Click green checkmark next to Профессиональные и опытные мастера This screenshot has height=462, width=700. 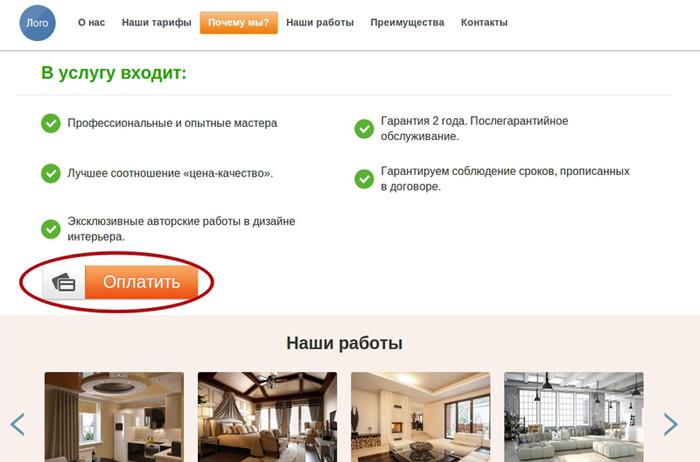click(x=51, y=123)
